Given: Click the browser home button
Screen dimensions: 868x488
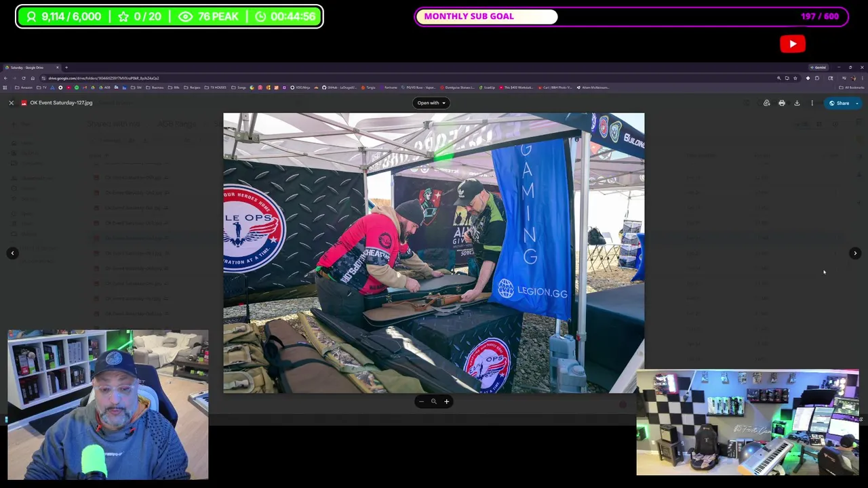Looking at the screenshot, I should coord(33,78).
